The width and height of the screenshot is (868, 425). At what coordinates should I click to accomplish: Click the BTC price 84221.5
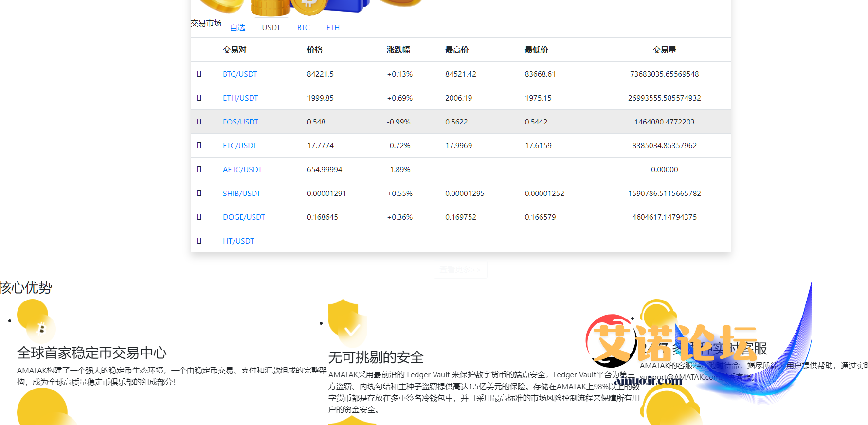point(320,74)
